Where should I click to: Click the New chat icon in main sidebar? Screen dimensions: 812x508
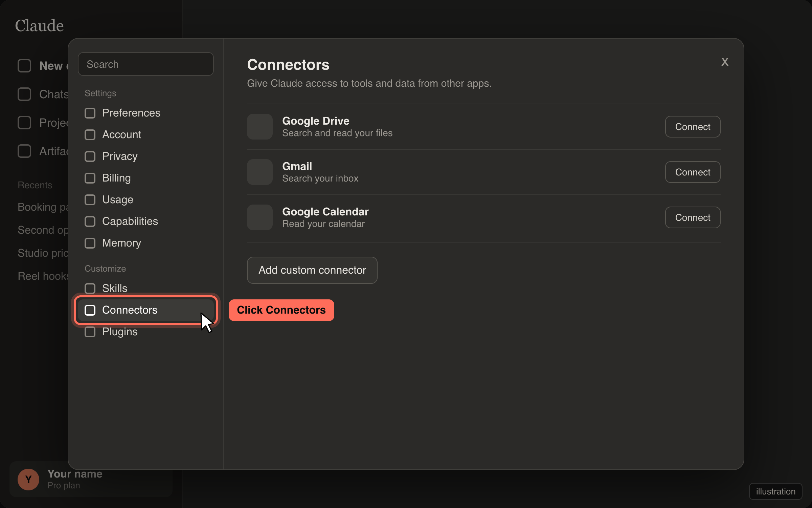click(24, 66)
